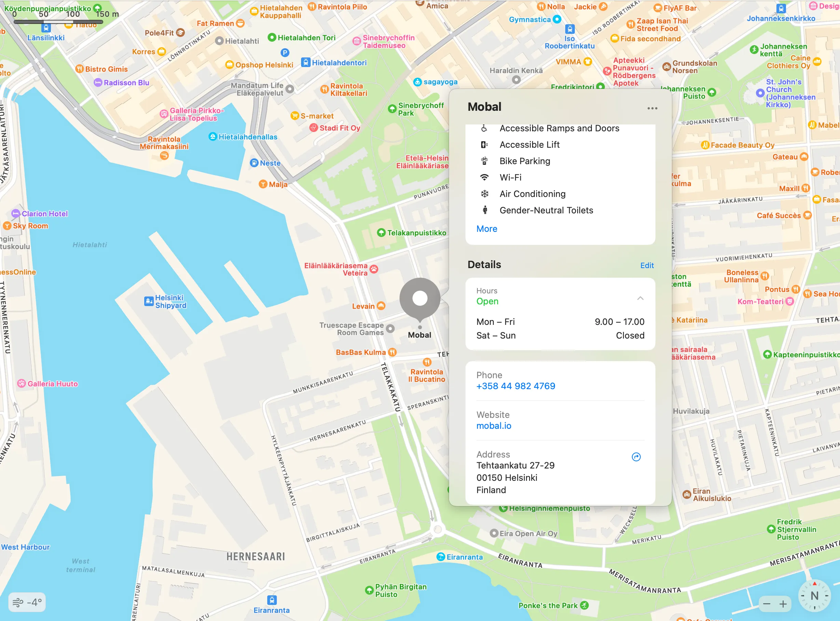This screenshot has width=840, height=621.
Task: Call the phone number +358 44 982 4769
Action: click(x=515, y=386)
